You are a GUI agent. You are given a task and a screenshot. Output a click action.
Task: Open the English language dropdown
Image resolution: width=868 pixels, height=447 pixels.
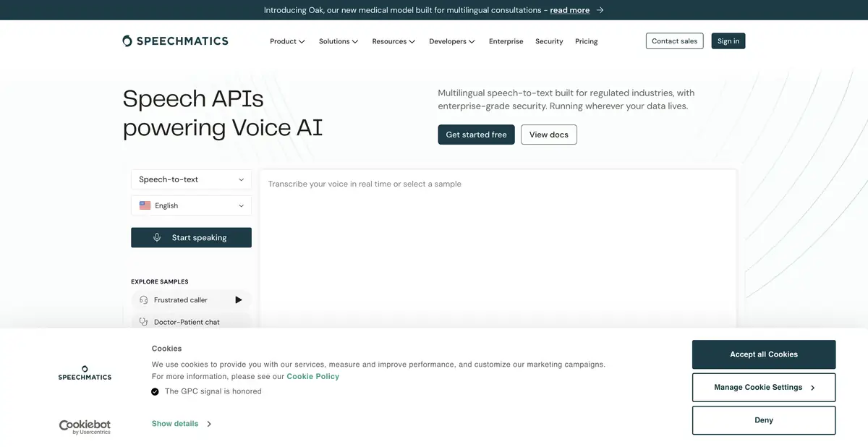[192, 205]
